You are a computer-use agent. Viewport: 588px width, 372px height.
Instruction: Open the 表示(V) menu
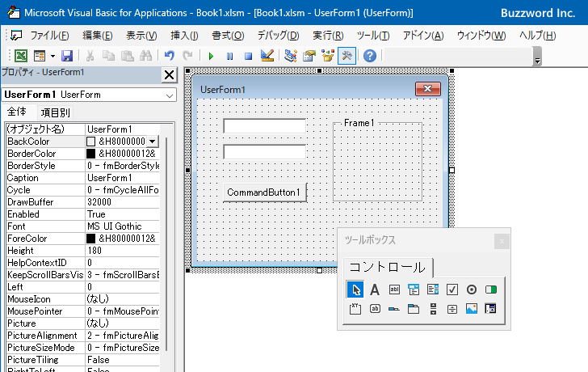click(x=141, y=36)
